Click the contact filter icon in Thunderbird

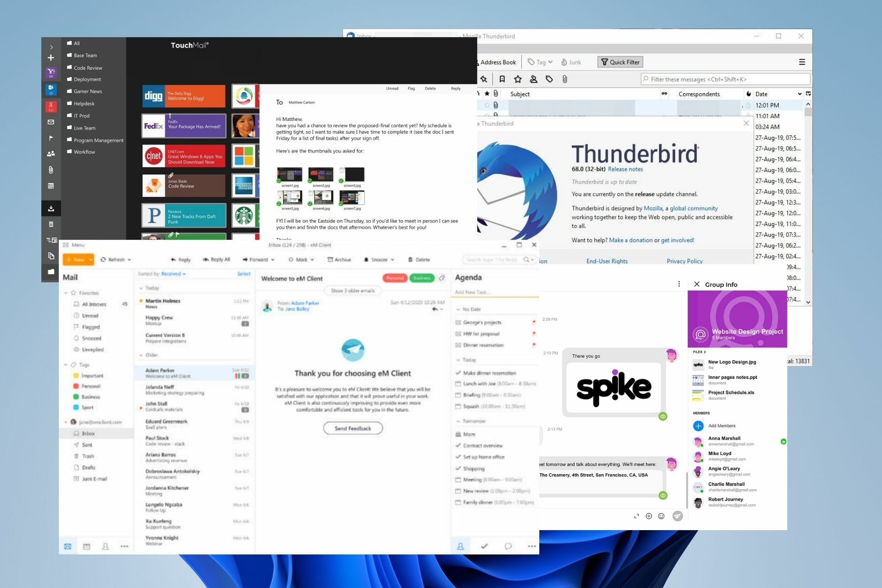point(533,79)
